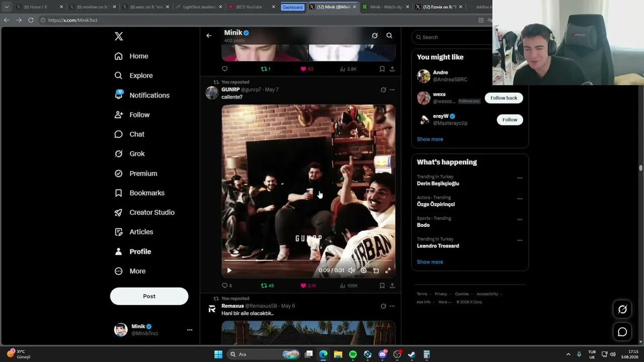Open more options for the Remaxus post
Viewport: 644px width, 362px height.
pos(392,306)
